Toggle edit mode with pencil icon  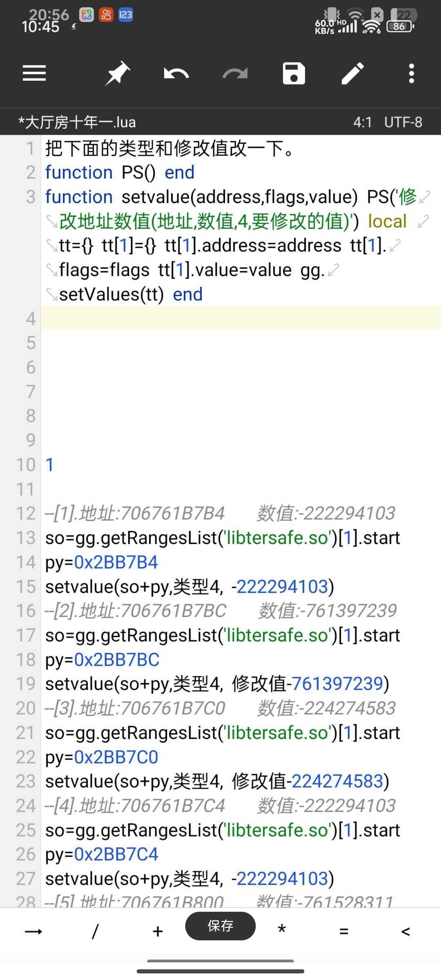point(353,73)
